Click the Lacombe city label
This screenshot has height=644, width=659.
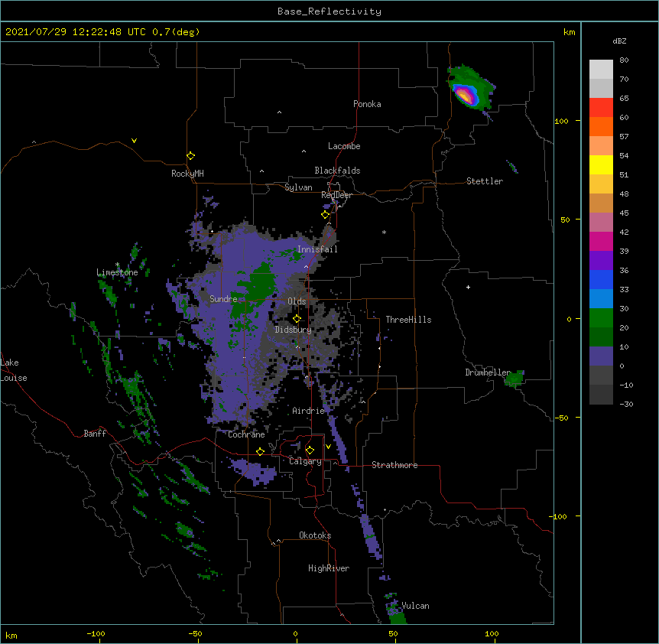344,146
